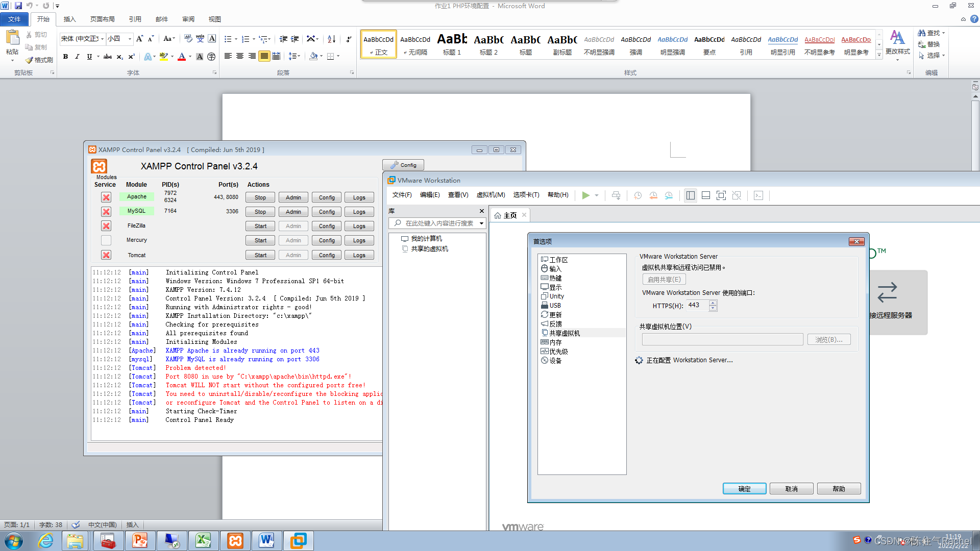Toggle Mercury service checkbox in XAMPP
The image size is (980, 551).
click(x=106, y=240)
